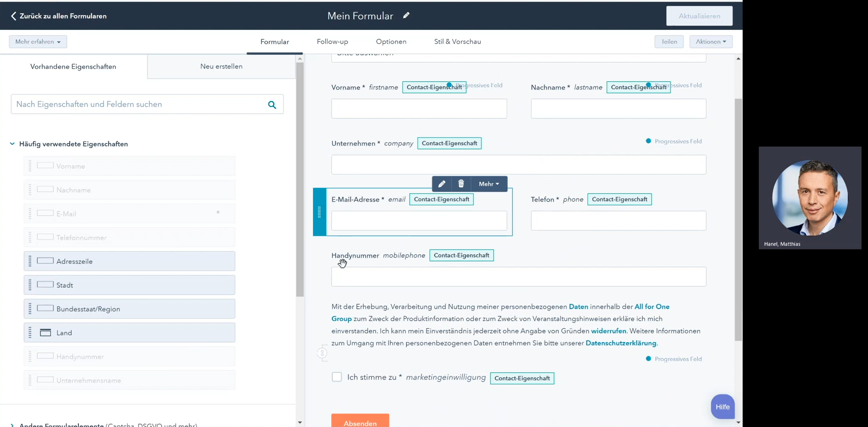Click the edit pencil on E-Mail-Adresse field toolbar
This screenshot has width=868, height=427.
pos(441,184)
